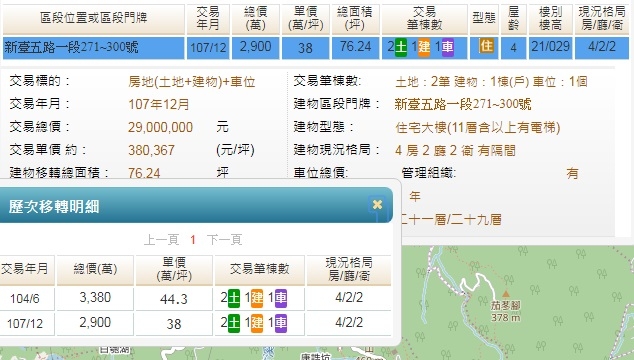Click the 住 type badge
Image resolution: width=634 pixels, height=360 pixels.
point(486,46)
